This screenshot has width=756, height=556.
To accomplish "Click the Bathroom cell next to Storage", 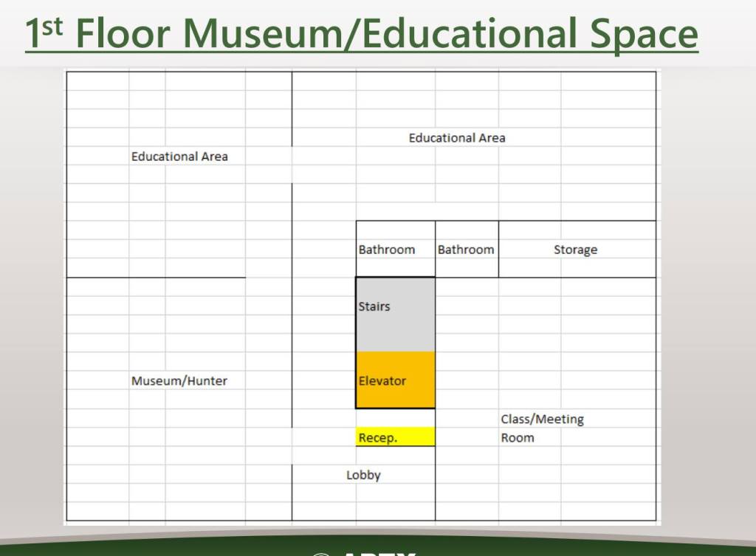I will 466,250.
